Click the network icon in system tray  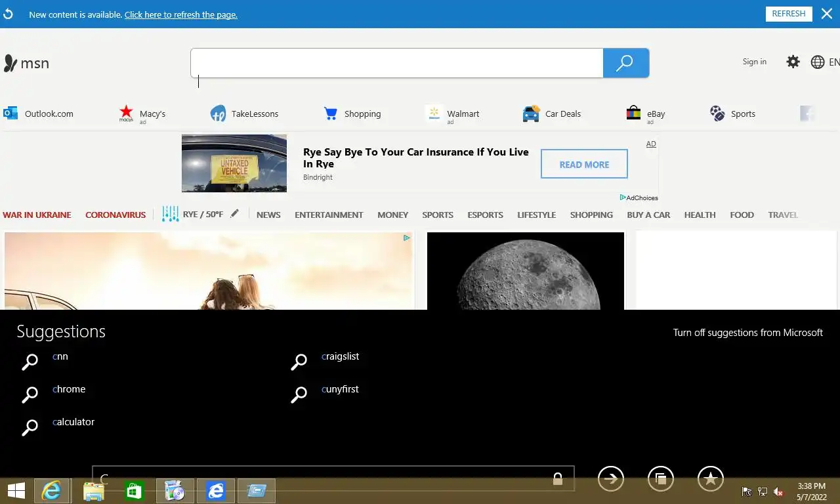(x=763, y=492)
